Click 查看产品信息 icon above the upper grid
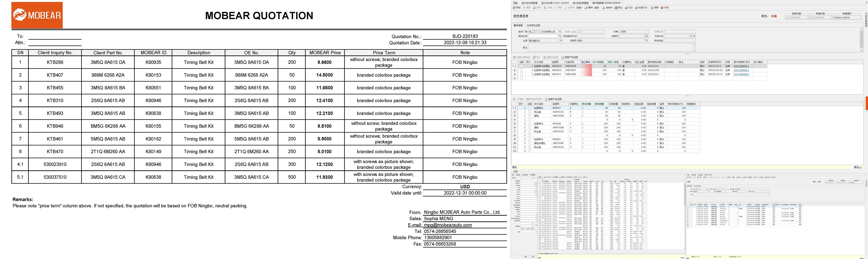 click(x=562, y=57)
